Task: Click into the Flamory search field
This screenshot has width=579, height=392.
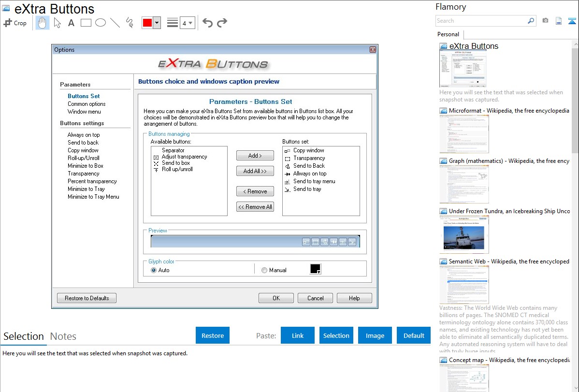Action: pos(481,21)
